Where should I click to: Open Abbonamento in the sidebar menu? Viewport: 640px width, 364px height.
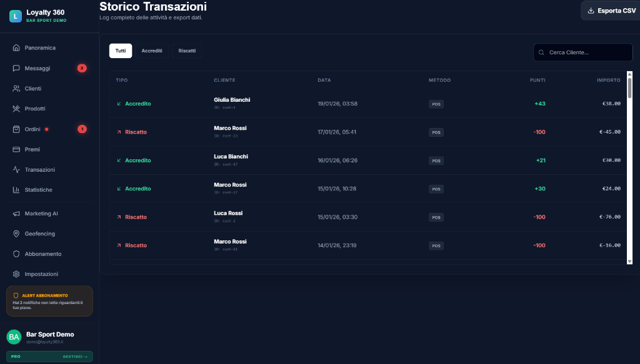[42, 254]
